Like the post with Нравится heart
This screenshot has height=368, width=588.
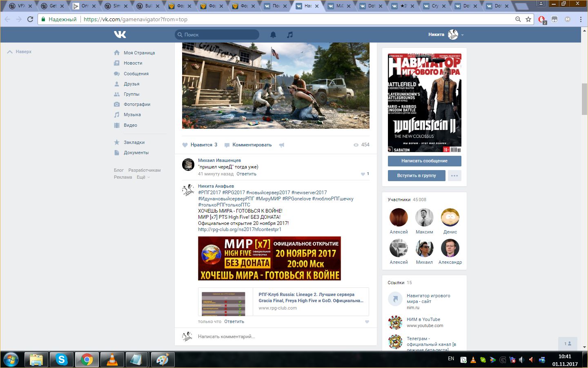[x=200, y=145]
